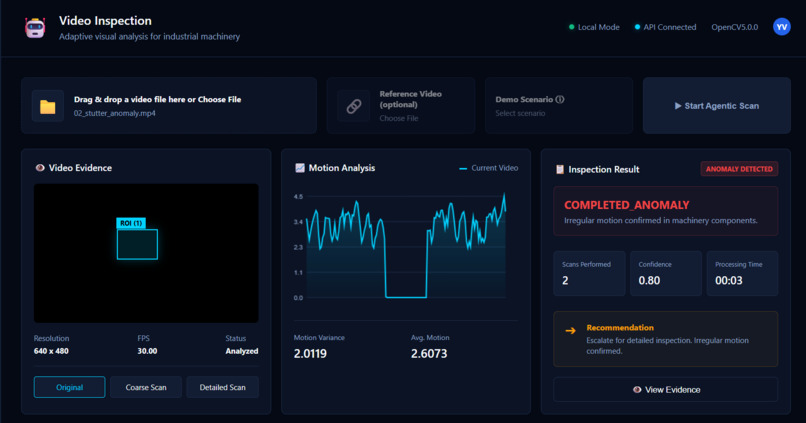Click the API Connected label
This screenshot has width=806, height=423.
coord(670,27)
